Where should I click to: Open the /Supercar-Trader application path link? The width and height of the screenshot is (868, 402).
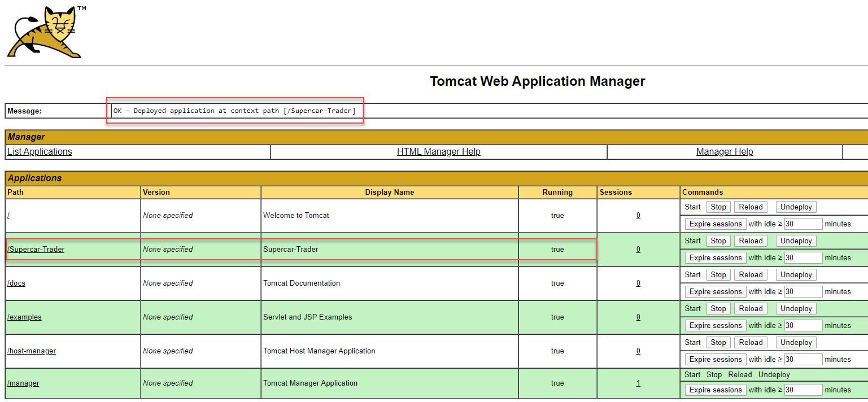[36, 249]
